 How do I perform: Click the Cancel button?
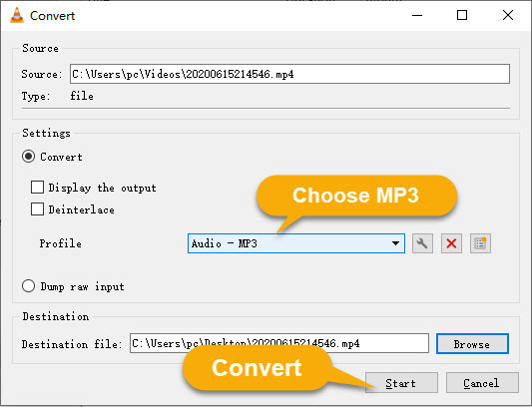[x=482, y=383]
